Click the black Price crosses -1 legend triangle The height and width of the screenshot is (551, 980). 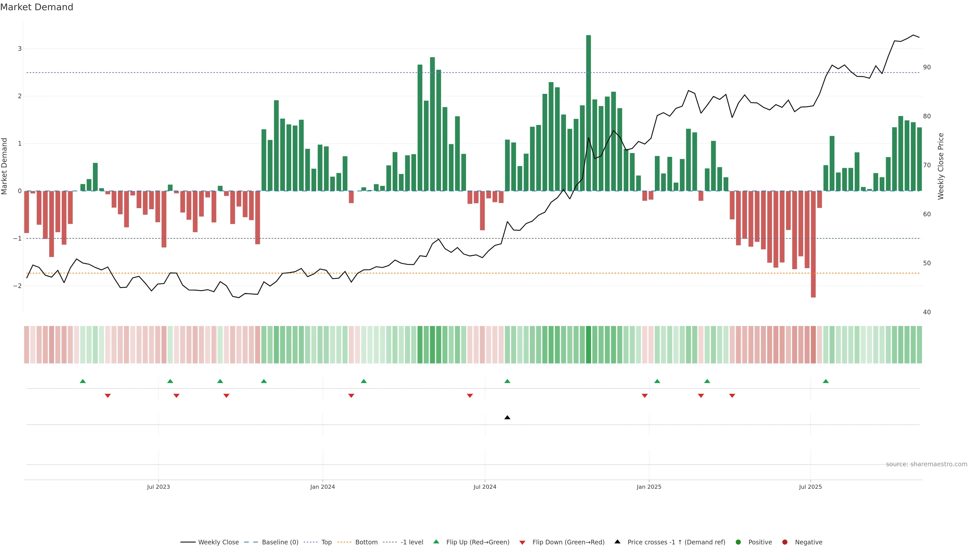617,542
